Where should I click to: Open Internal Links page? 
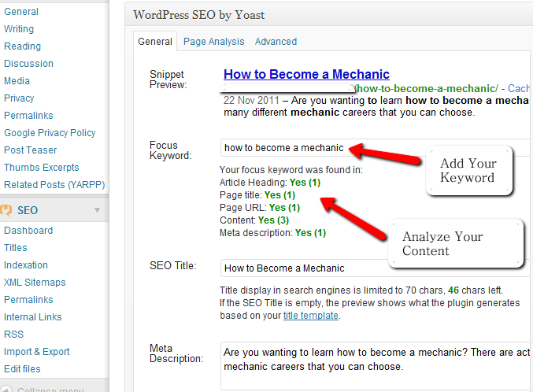33,317
